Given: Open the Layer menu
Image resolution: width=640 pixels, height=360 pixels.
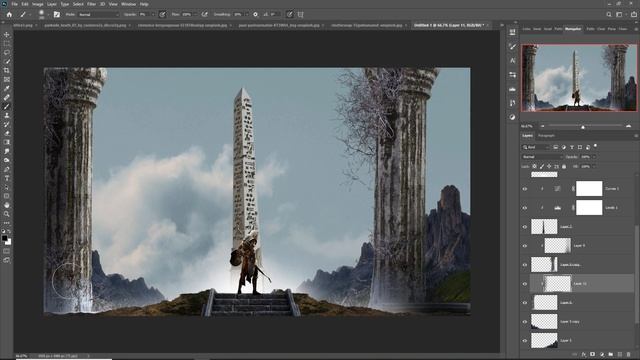Looking at the screenshot, I should tap(52, 4).
